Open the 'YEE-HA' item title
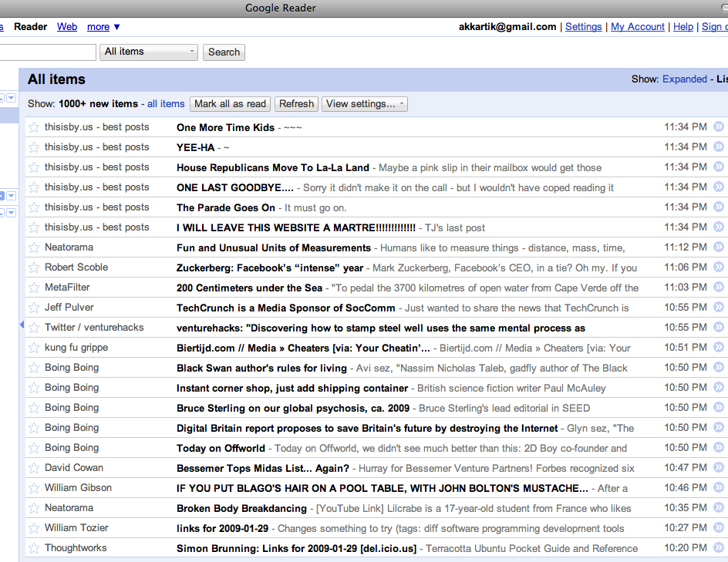 coord(195,147)
